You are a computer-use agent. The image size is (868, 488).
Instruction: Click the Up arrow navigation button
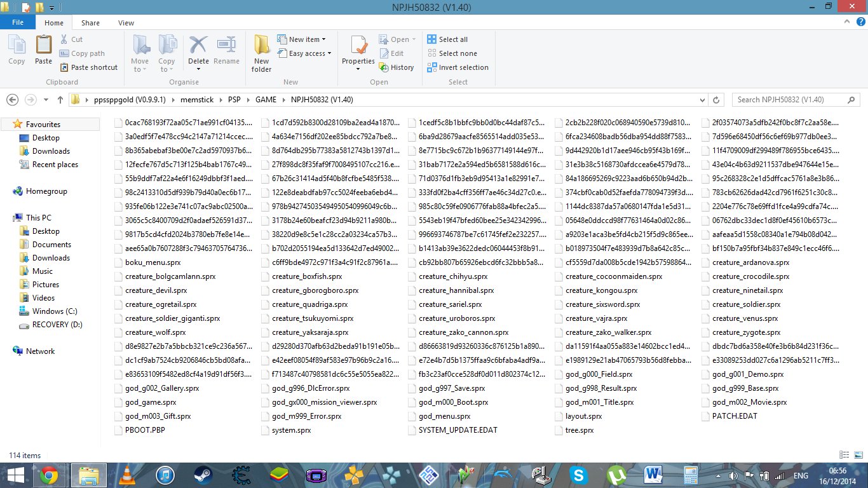[x=60, y=100]
